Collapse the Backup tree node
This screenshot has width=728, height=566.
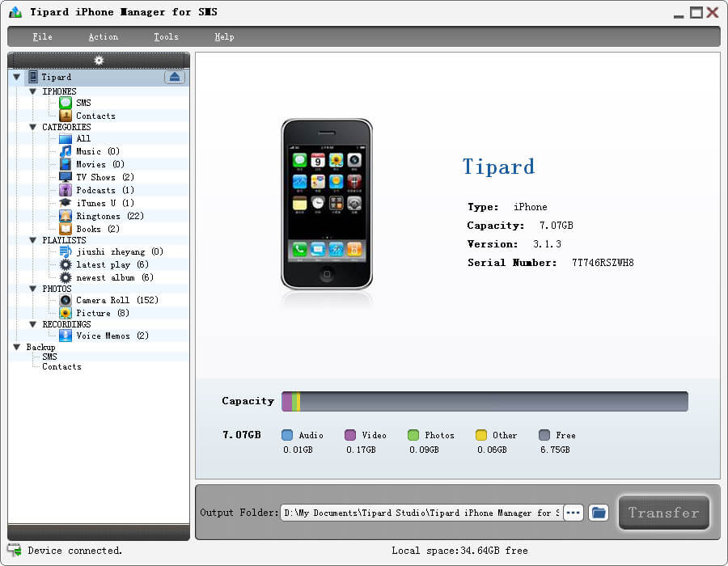(17, 347)
